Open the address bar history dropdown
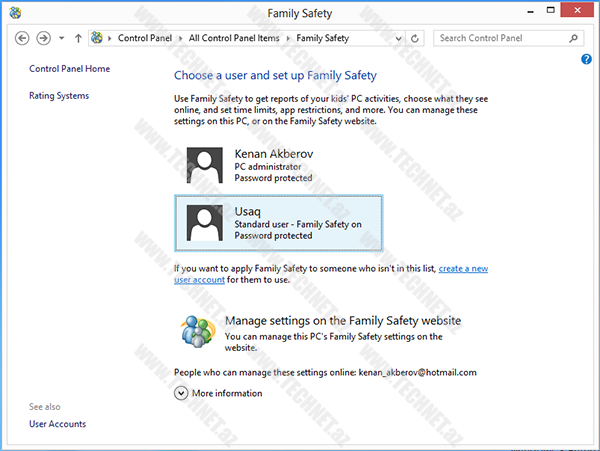The width and height of the screenshot is (600, 451). [398, 38]
